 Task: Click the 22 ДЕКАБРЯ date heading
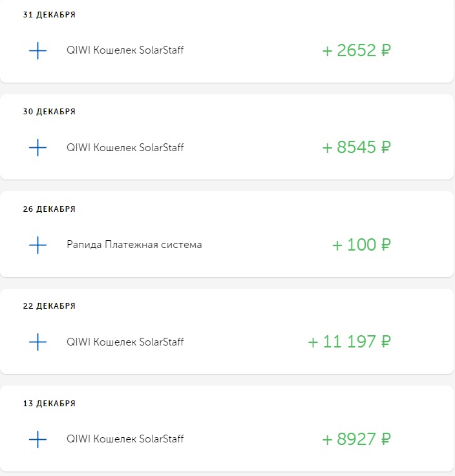coord(49,306)
